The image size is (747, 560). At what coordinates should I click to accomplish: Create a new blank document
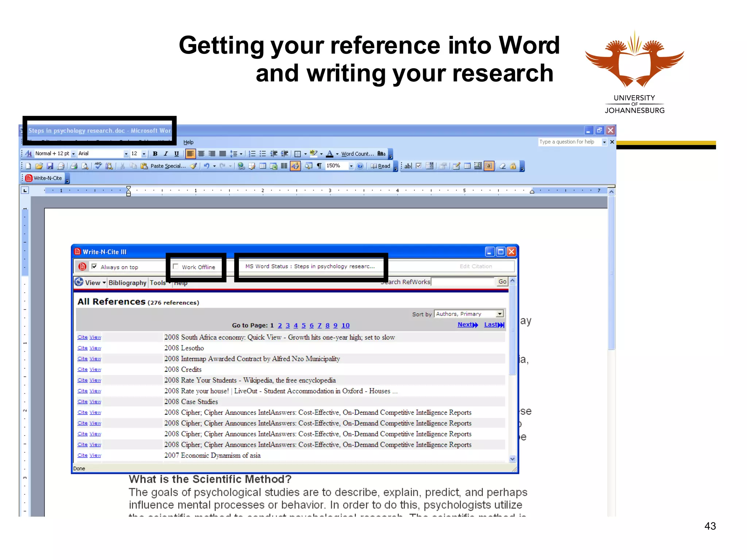pyautogui.click(x=28, y=166)
